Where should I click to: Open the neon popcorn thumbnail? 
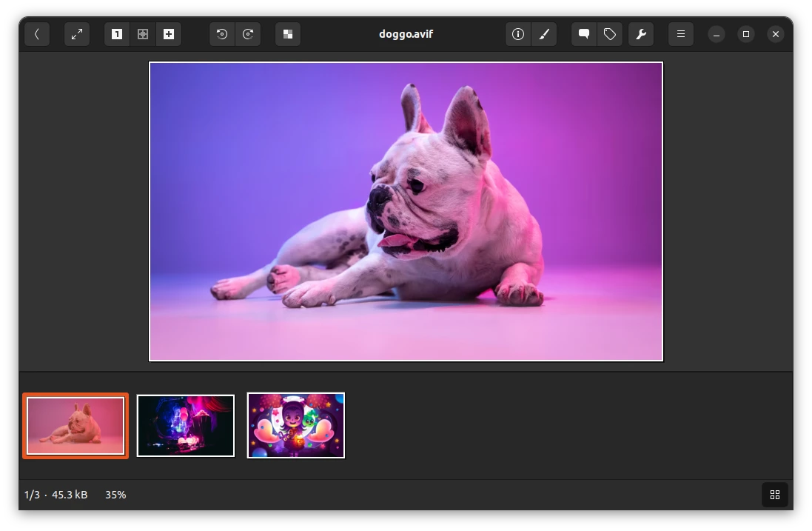(186, 426)
